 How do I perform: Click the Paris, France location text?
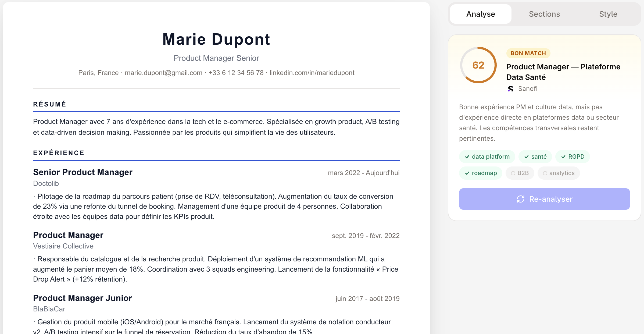(98, 73)
